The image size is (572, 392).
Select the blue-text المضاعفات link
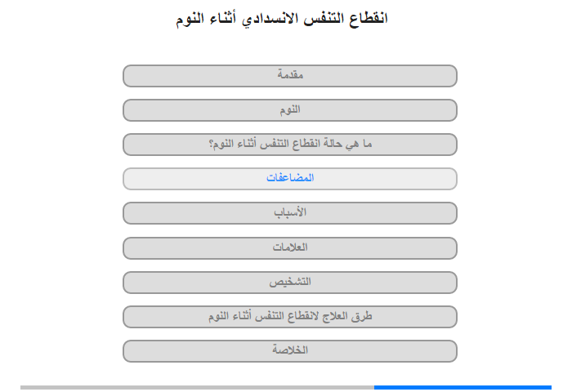pyautogui.click(x=290, y=178)
